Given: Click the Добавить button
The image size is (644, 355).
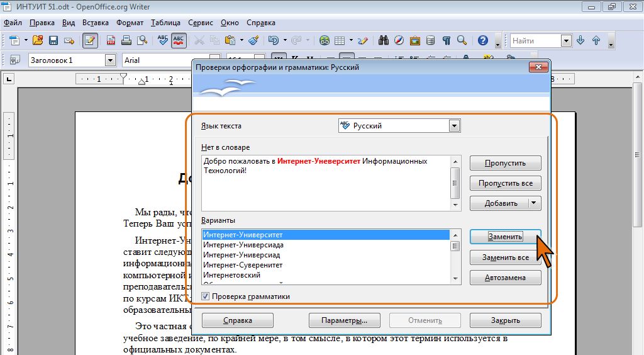Looking at the screenshot, I should pyautogui.click(x=501, y=203).
